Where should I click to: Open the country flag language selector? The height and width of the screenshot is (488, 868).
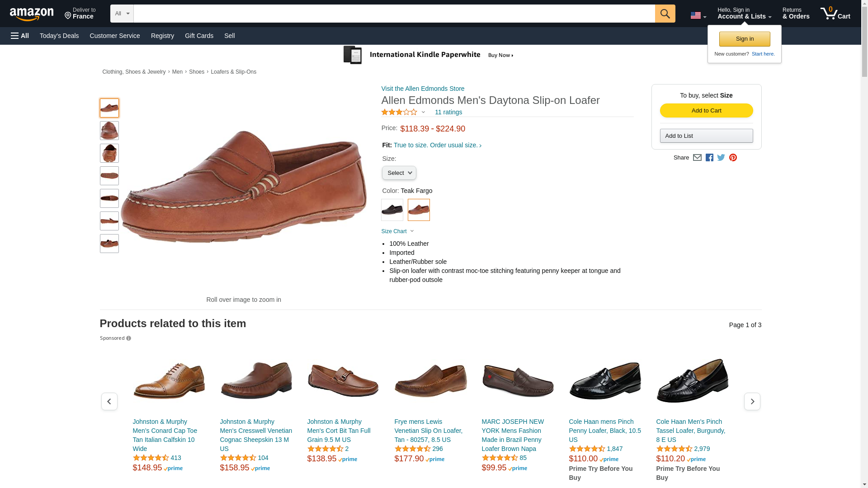pos(698,16)
